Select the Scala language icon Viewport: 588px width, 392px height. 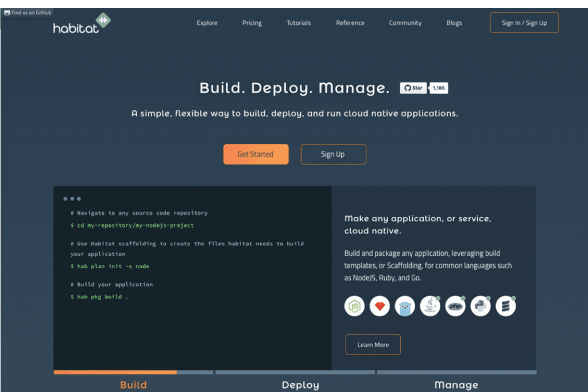coord(505,306)
